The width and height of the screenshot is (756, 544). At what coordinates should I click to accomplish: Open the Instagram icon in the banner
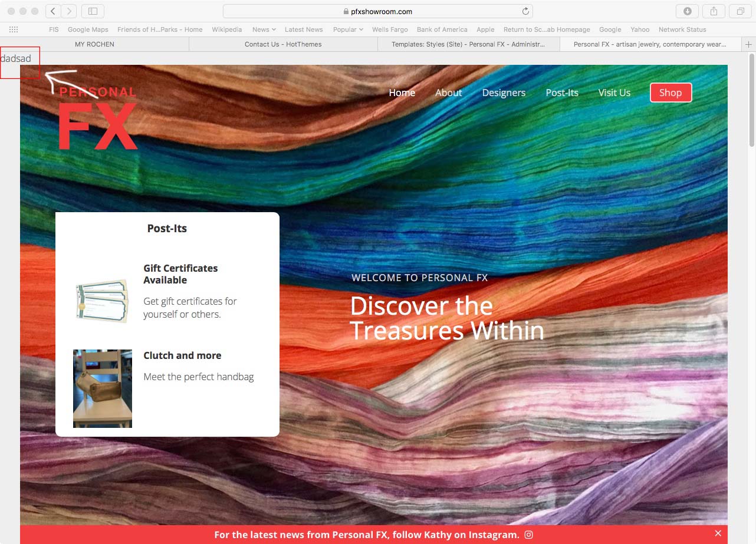(x=529, y=535)
